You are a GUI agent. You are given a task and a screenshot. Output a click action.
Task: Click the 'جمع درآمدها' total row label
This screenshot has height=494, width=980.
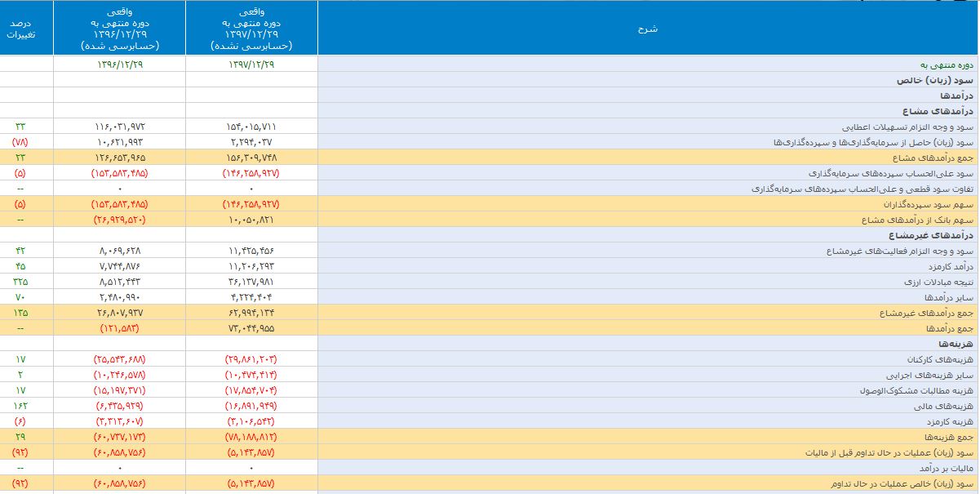click(951, 328)
